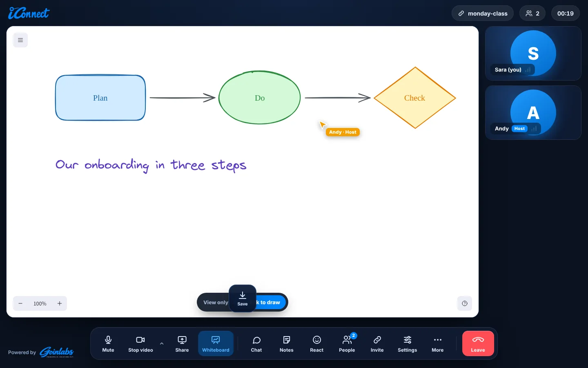Open the Notes panel
The width and height of the screenshot is (588, 368).
coord(287,343)
